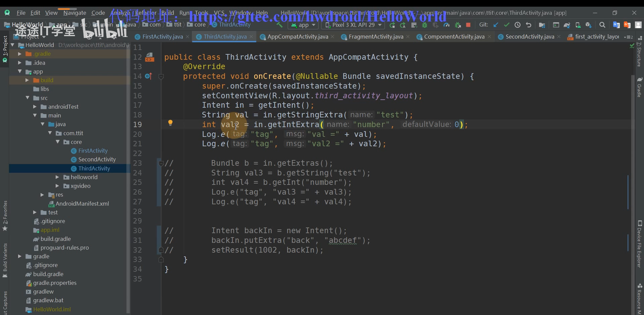The image size is (644, 315).
Task: Click the Apply Code Changes icon
Action: tap(414, 25)
